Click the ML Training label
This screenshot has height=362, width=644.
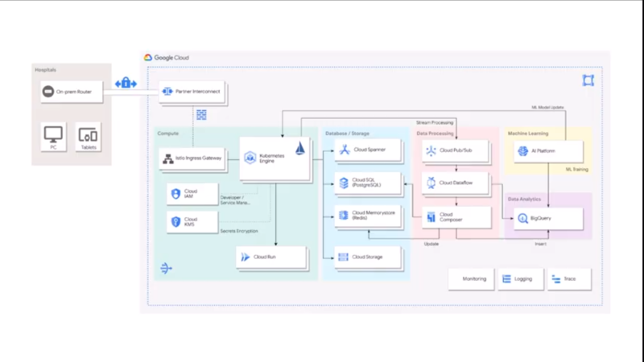point(577,169)
